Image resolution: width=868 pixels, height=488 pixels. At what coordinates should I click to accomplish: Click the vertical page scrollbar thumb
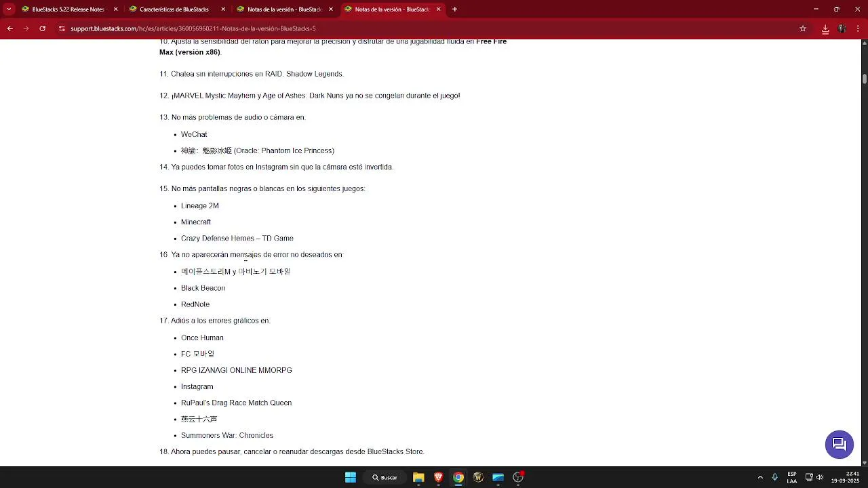coord(865,79)
